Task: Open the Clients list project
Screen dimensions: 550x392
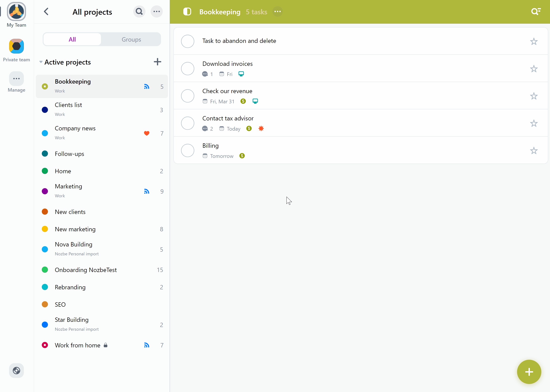Action: point(102,110)
